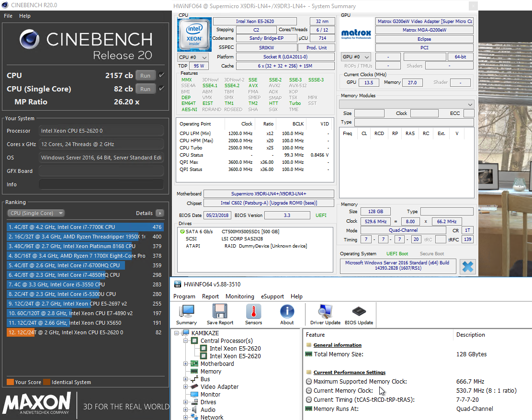This screenshot has height=420, width=532.
Task: Click the Driver Update icon
Action: click(x=325, y=314)
